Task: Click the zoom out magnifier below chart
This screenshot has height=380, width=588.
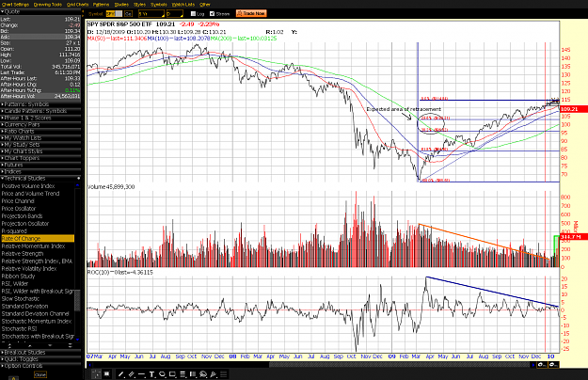Action: click(553, 365)
